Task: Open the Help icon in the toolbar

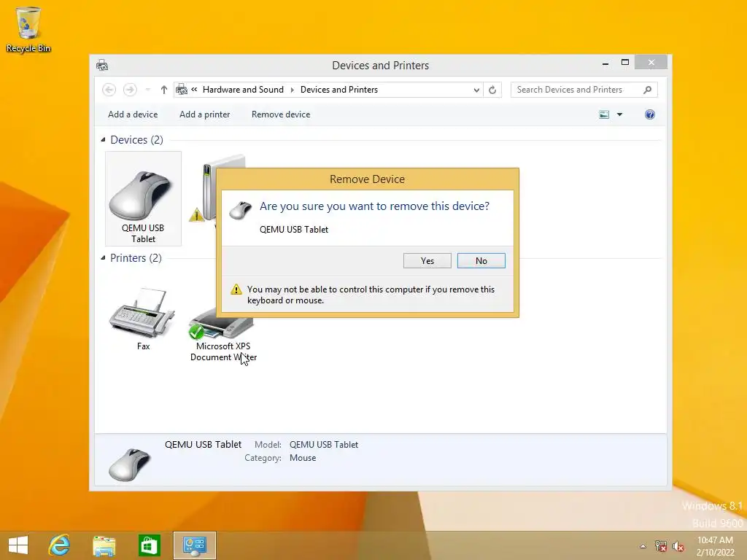Action: (x=649, y=114)
